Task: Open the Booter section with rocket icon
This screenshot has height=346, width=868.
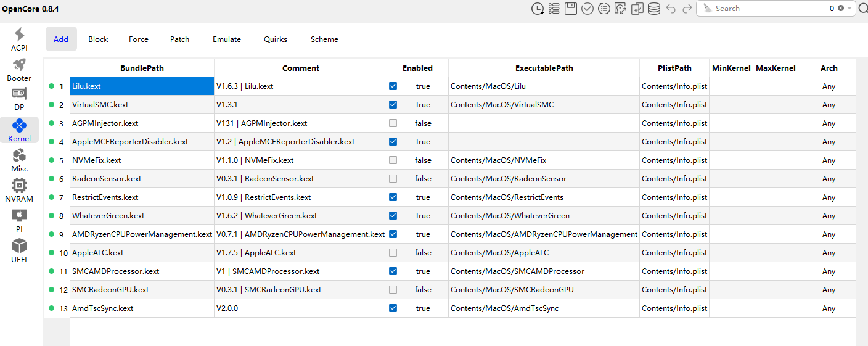Action: point(19,70)
